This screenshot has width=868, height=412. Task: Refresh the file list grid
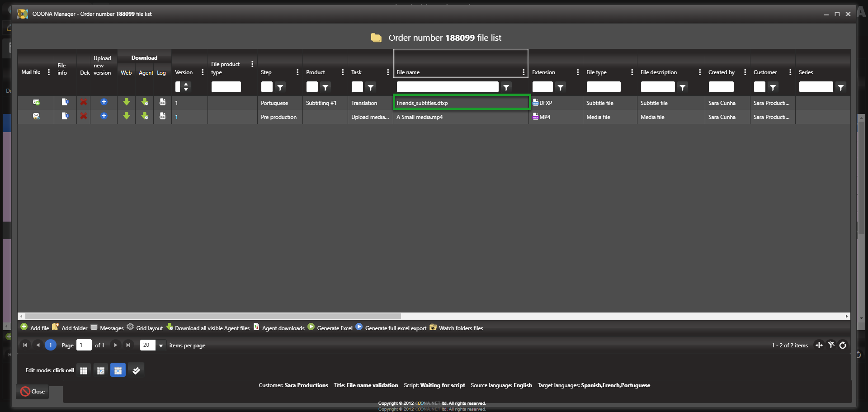843,346
